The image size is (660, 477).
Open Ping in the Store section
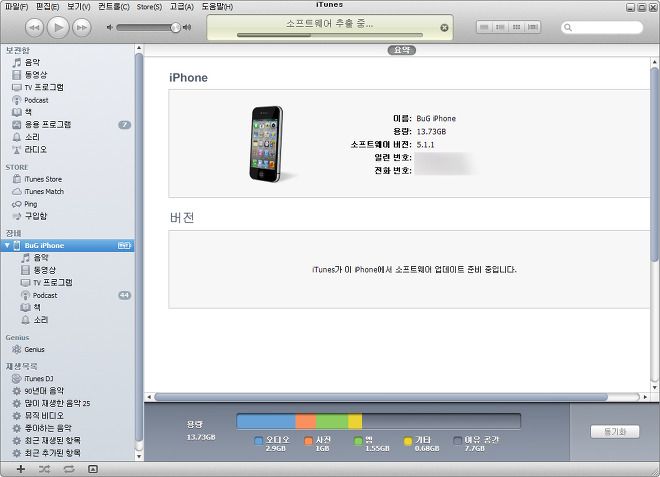67,204
